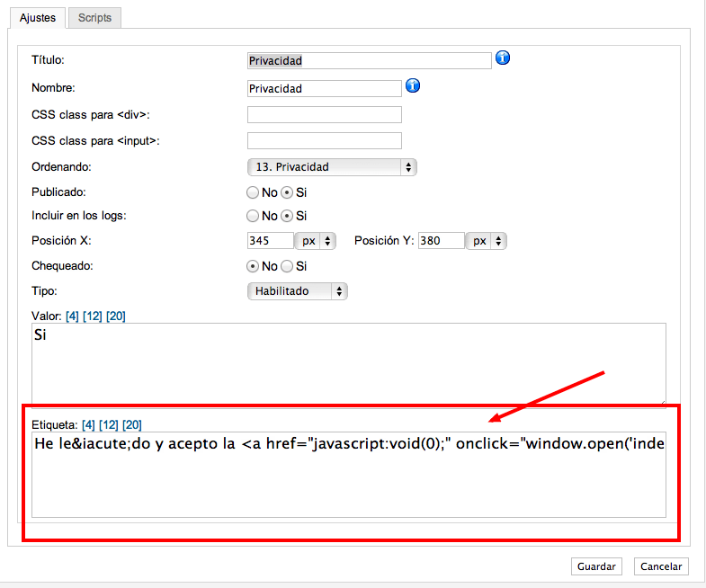The image size is (706, 588).
Task: Select the Ajustes tab
Action: [38, 18]
